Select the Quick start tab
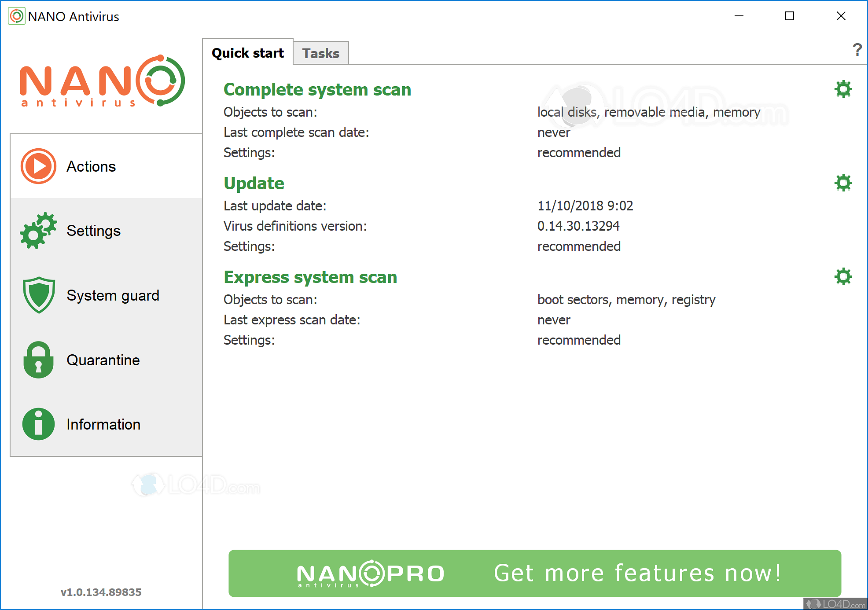The image size is (868, 610). pyautogui.click(x=248, y=53)
